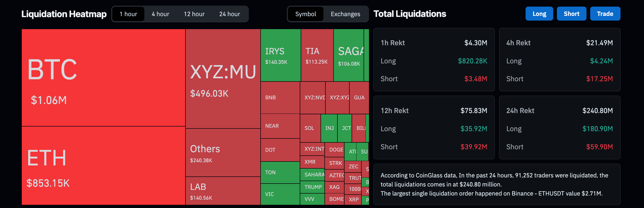Screen dimensions: 644x208
Task: Open the Others heatmap block
Action: [223, 153]
